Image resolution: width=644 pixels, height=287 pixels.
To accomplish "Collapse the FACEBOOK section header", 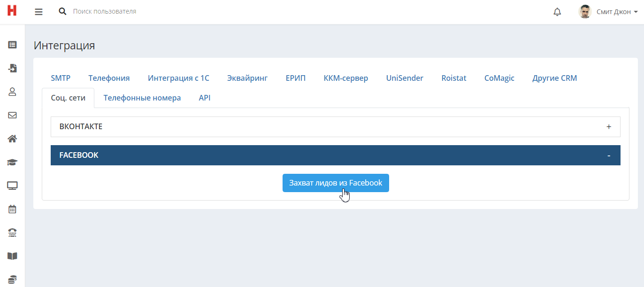I will (x=336, y=155).
